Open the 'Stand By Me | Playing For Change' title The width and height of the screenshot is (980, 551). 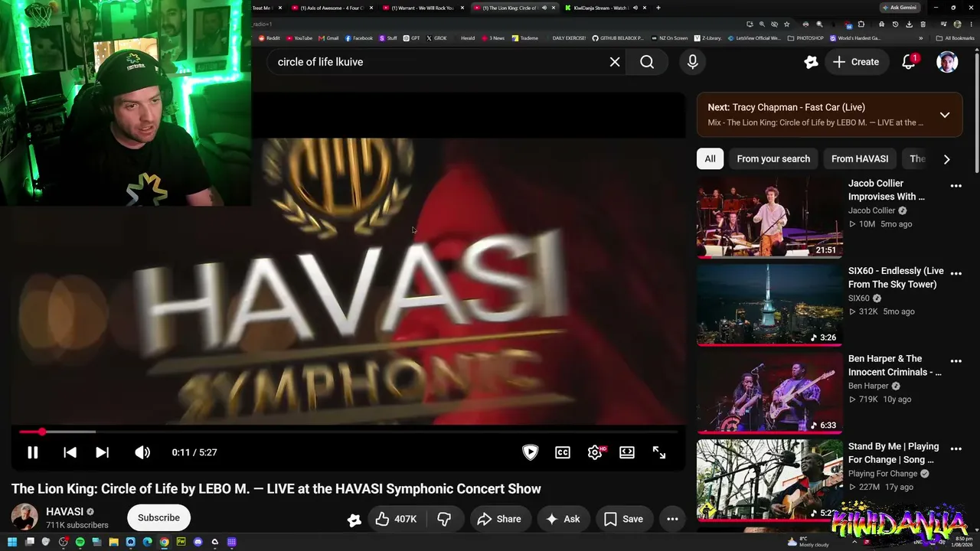pos(893,453)
